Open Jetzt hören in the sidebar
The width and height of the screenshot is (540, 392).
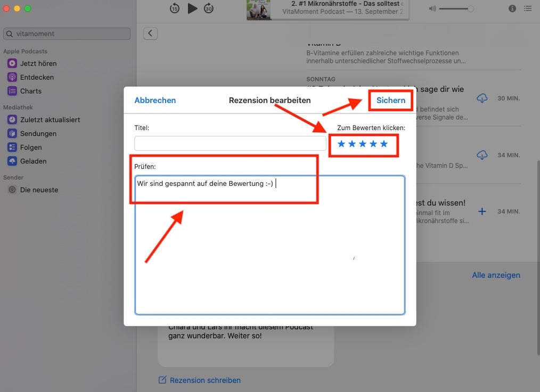38,63
